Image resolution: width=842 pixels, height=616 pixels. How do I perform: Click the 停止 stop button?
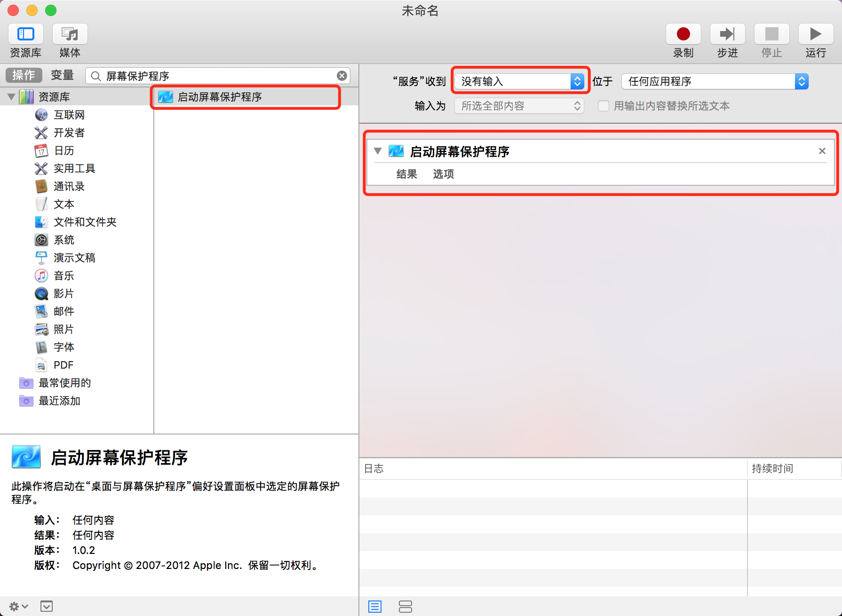pyautogui.click(x=771, y=34)
